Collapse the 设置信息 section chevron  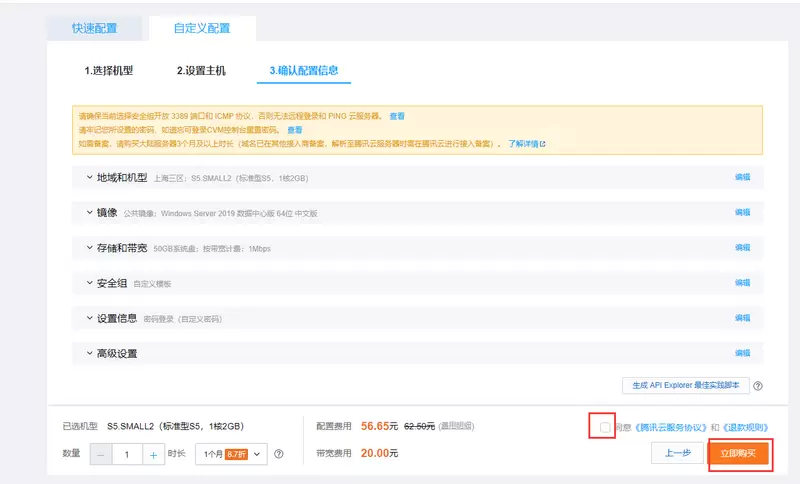(89, 318)
